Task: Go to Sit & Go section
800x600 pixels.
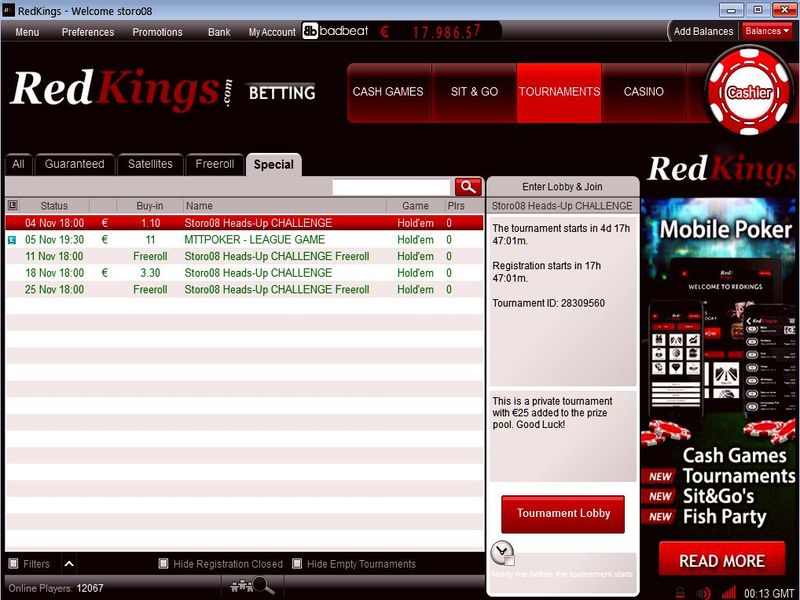Action: click(x=474, y=92)
